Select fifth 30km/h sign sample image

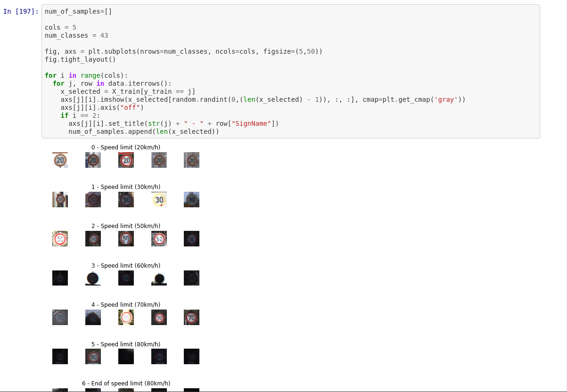[191, 199]
